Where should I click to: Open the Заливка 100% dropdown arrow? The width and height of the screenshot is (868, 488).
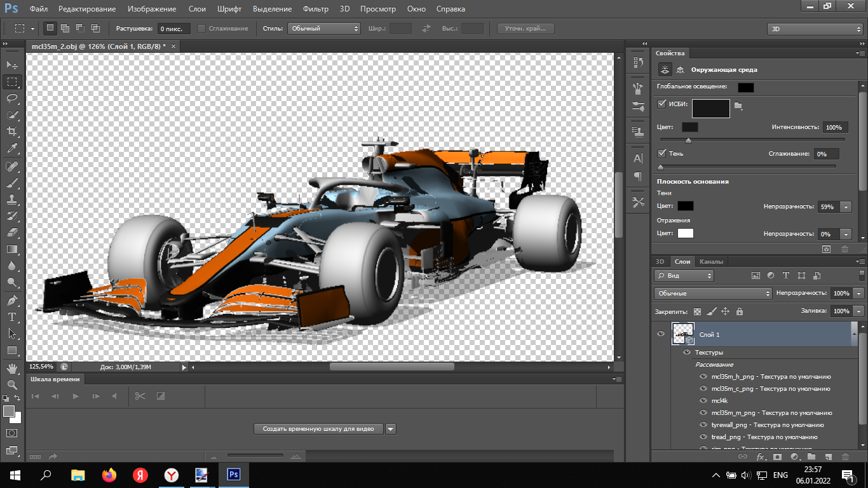pos(859,311)
